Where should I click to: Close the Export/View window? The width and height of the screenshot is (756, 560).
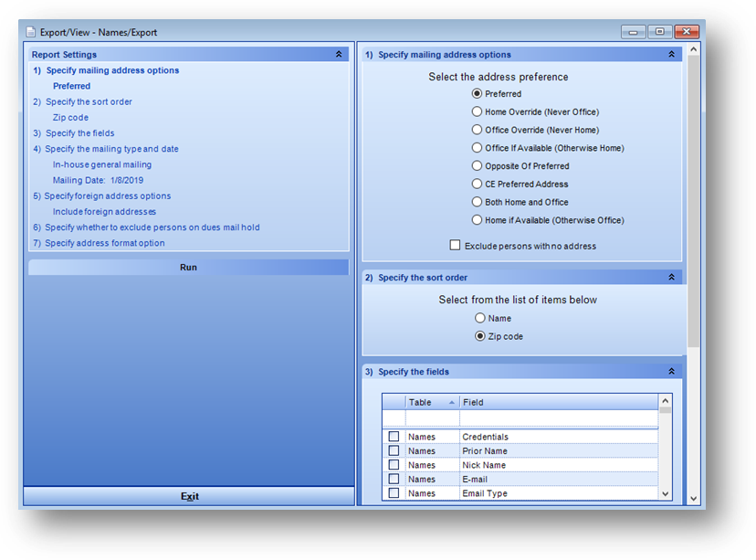click(x=687, y=32)
